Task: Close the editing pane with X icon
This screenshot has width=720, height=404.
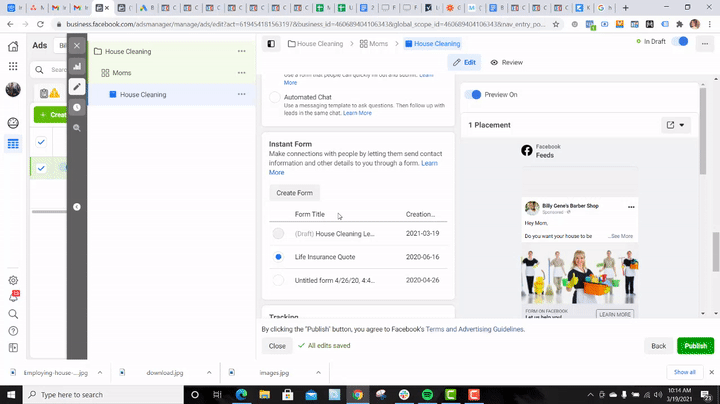Action: [x=77, y=45]
